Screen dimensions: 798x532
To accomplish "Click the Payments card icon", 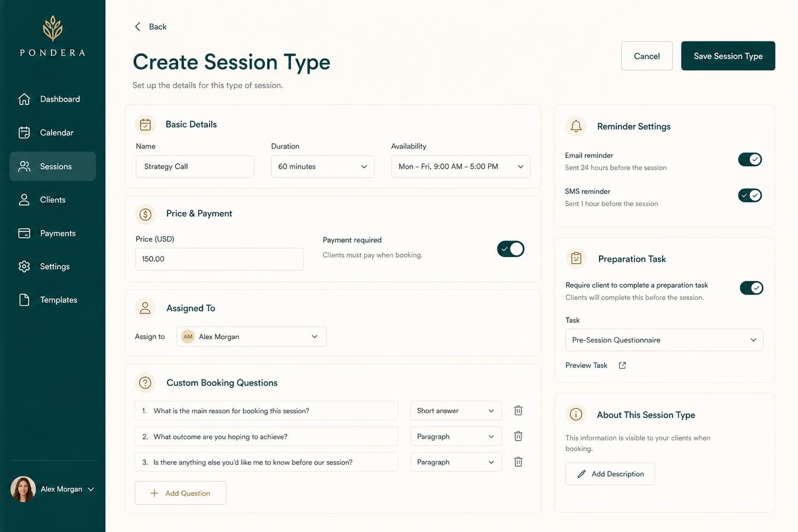I will click(24, 233).
